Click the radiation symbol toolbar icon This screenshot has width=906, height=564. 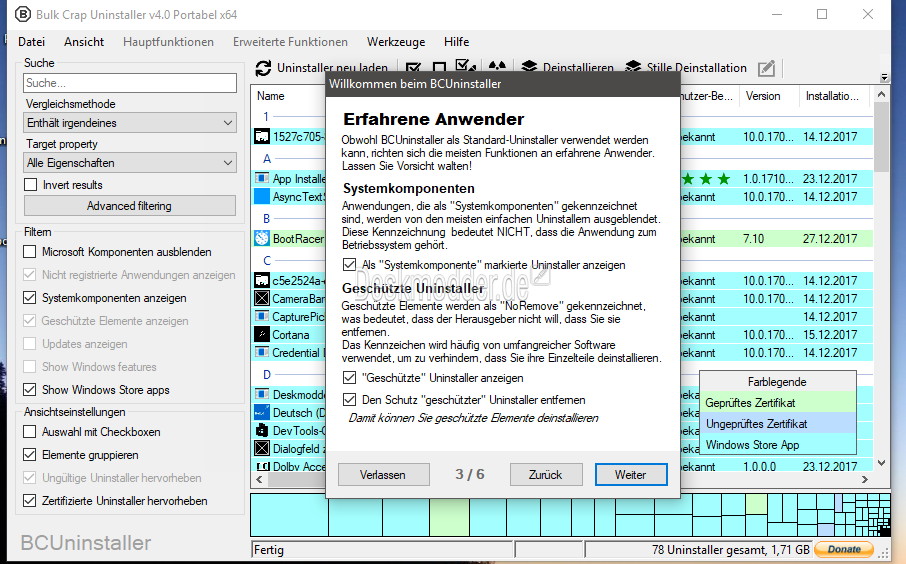coord(497,68)
